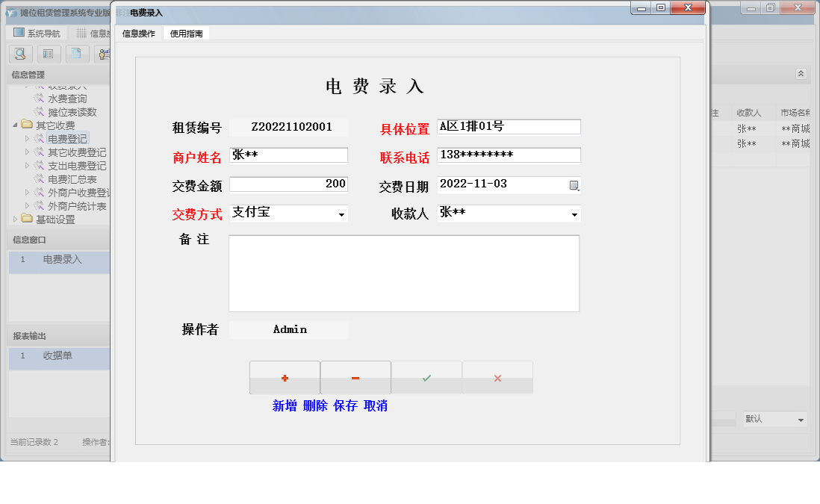Screen dimensions: 820x504
Task: Click the minus icon button for 删除
Action: 355,378
